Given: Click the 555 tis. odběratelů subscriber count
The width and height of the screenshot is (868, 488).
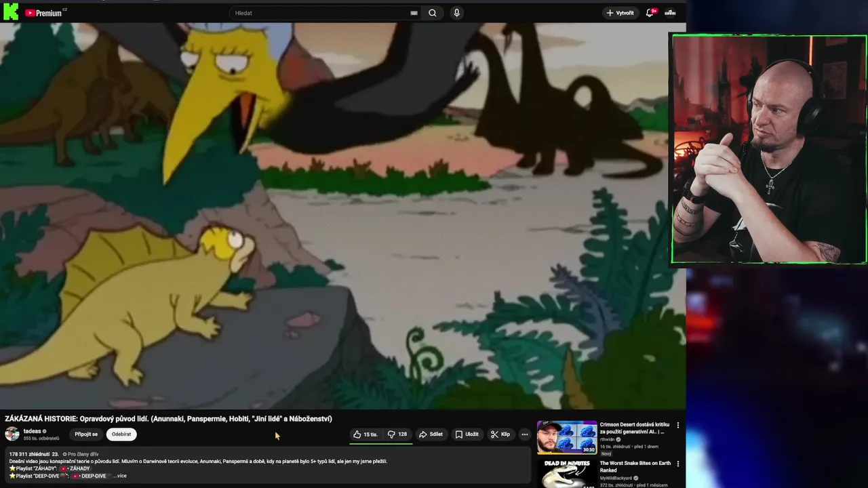Looking at the screenshot, I should (41, 439).
